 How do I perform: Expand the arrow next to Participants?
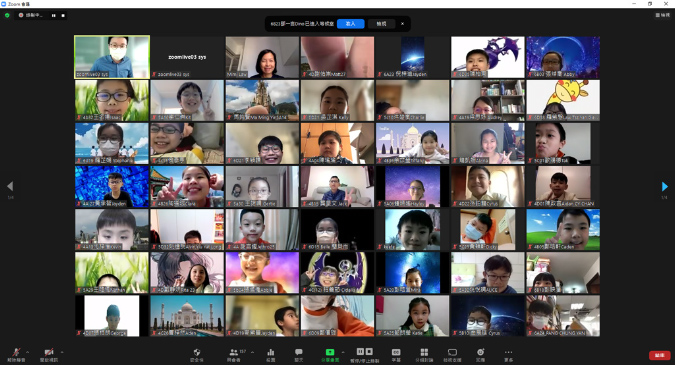click(252, 352)
